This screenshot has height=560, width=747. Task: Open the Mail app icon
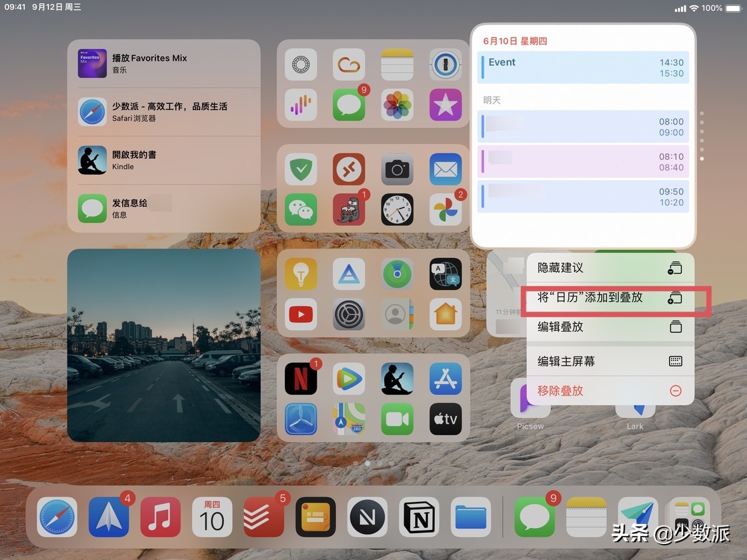446,169
